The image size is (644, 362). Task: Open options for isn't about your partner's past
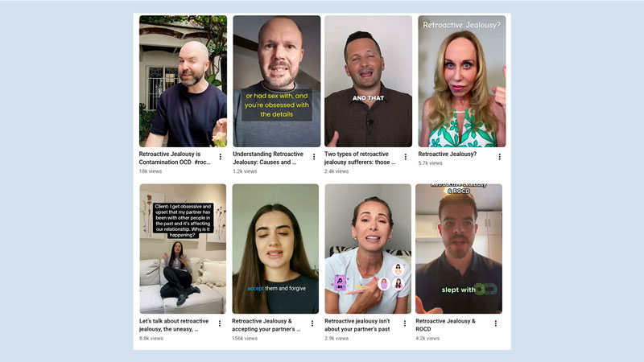(x=405, y=323)
